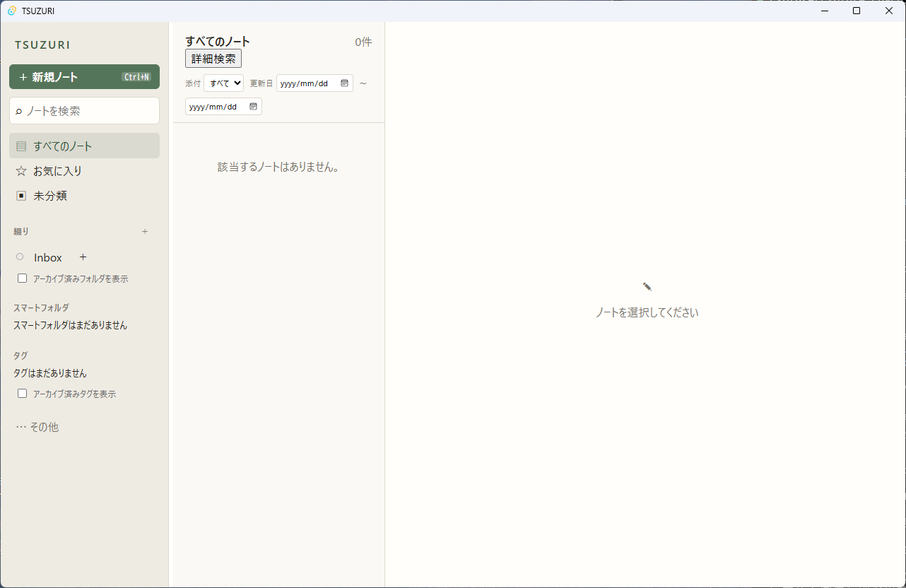Click ノートを選択してください text
The height and width of the screenshot is (588, 906).
coord(647,312)
